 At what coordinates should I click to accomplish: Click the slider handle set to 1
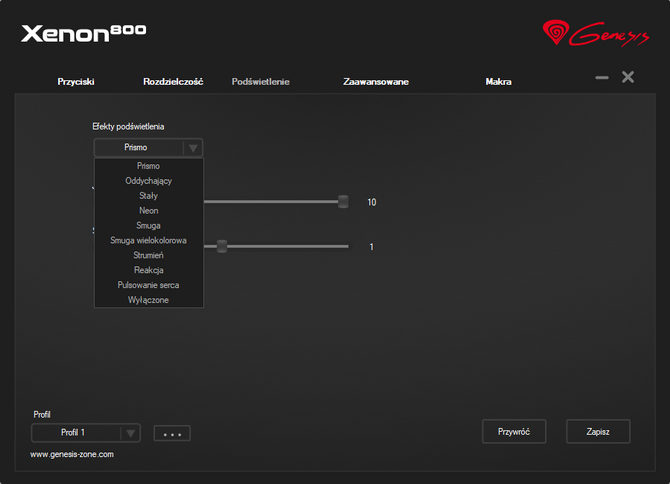[222, 246]
